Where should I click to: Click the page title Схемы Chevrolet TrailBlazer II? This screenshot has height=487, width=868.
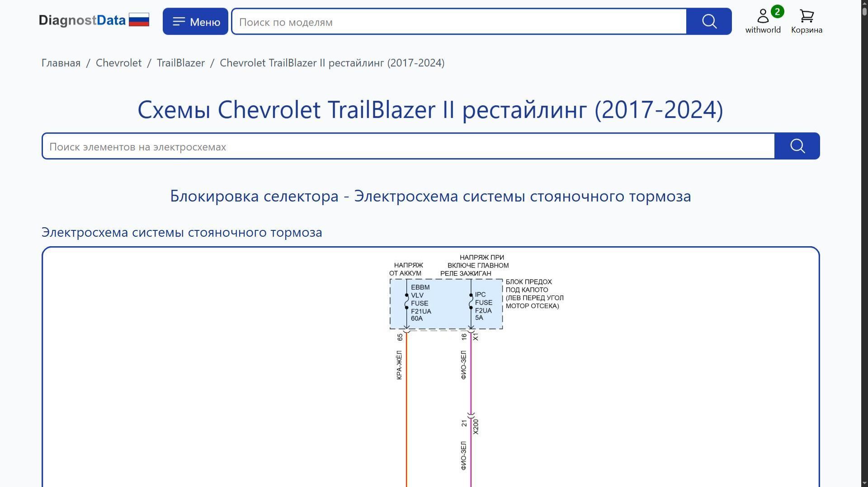[x=430, y=110]
